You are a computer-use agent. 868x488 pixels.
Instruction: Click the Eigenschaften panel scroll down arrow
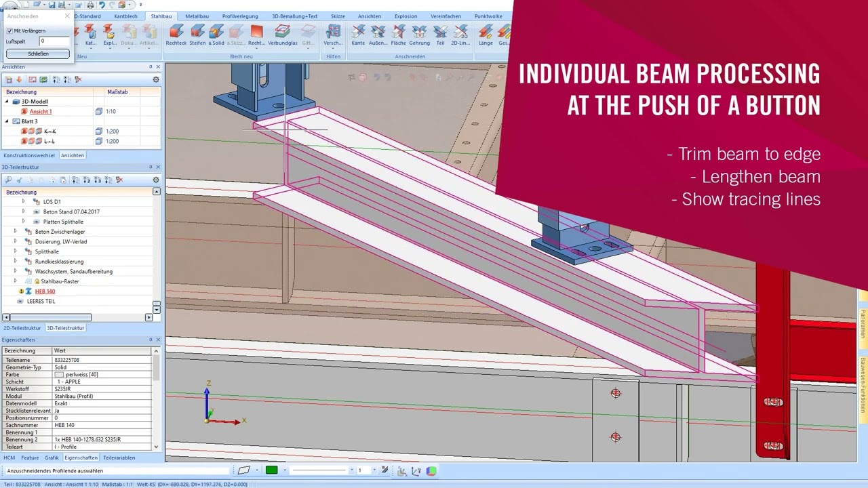tap(156, 447)
